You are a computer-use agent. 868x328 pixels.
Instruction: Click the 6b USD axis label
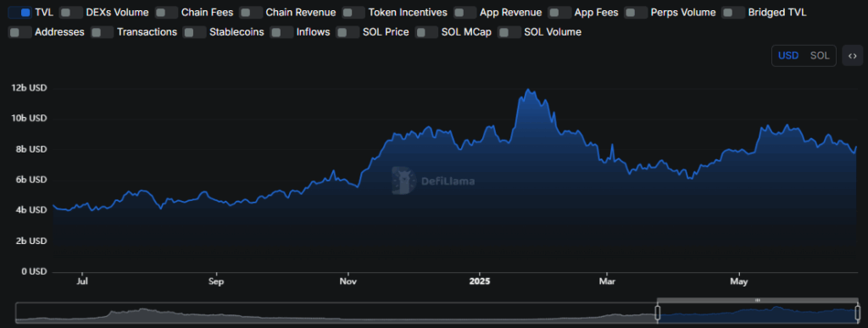pos(31,180)
